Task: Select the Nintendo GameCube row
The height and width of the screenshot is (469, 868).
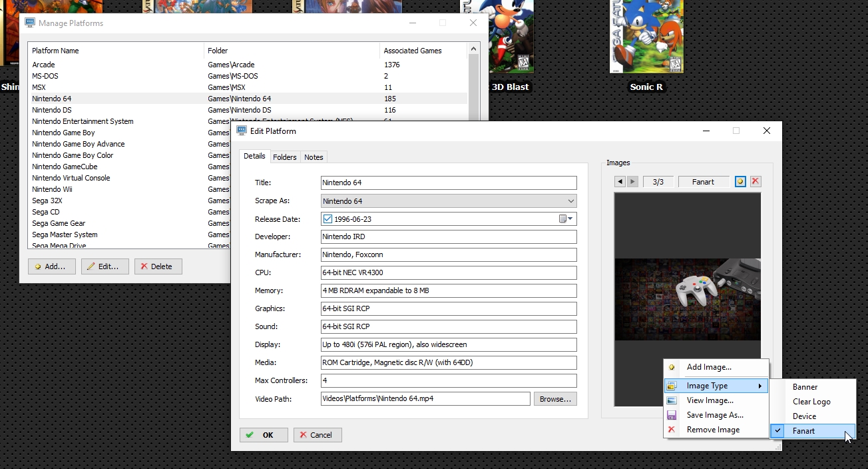Action: (x=130, y=167)
